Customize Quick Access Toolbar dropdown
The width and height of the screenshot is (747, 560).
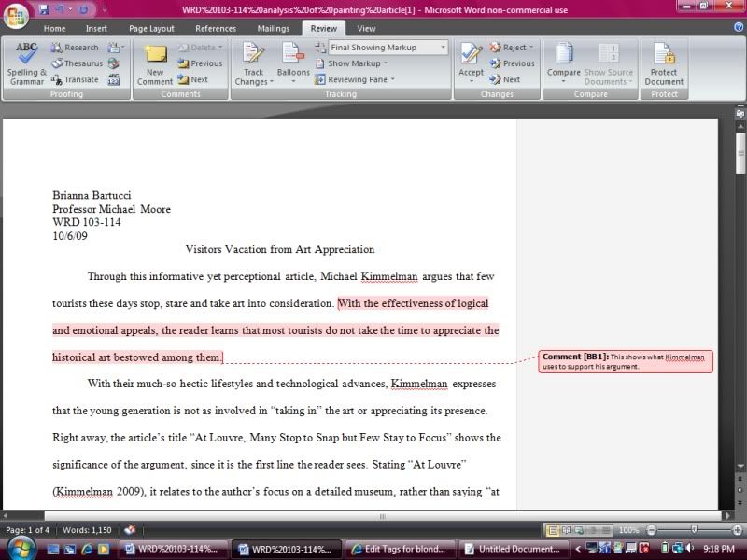105,9
